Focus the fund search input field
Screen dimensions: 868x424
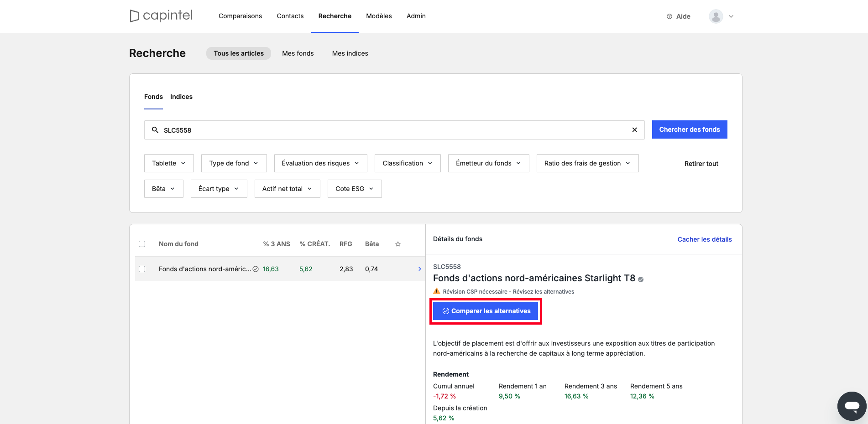click(394, 130)
